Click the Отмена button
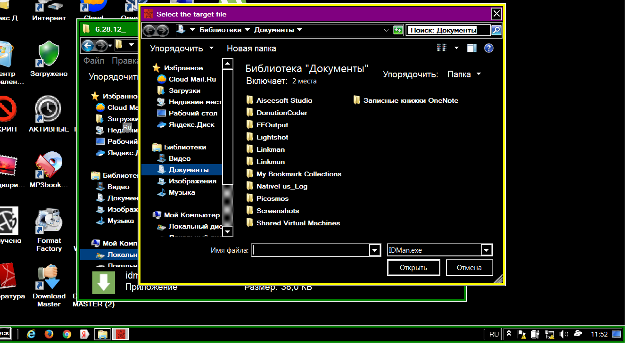 point(469,268)
